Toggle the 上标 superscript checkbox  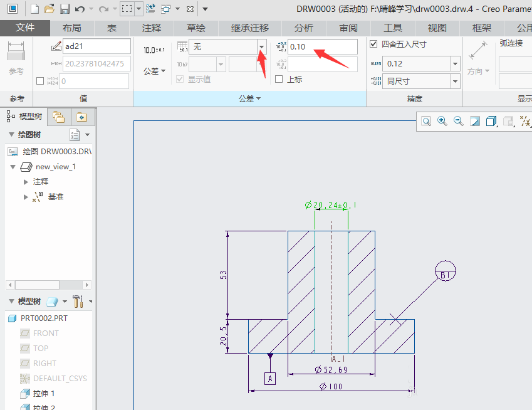(x=279, y=79)
